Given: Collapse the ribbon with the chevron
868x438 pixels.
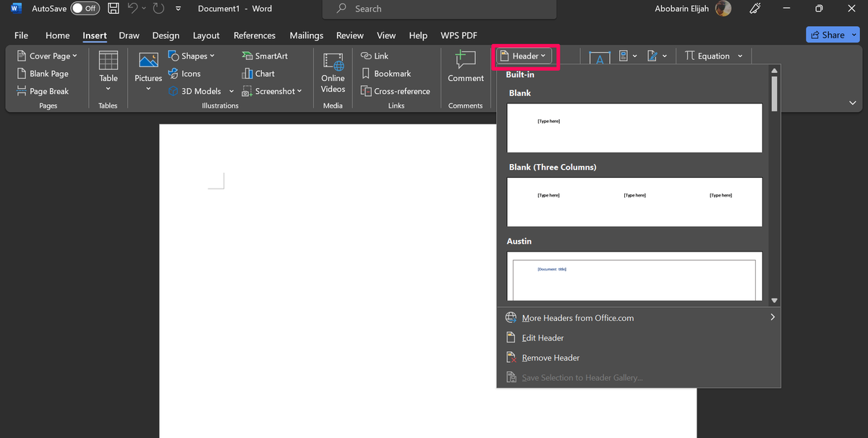Looking at the screenshot, I should pyautogui.click(x=853, y=103).
